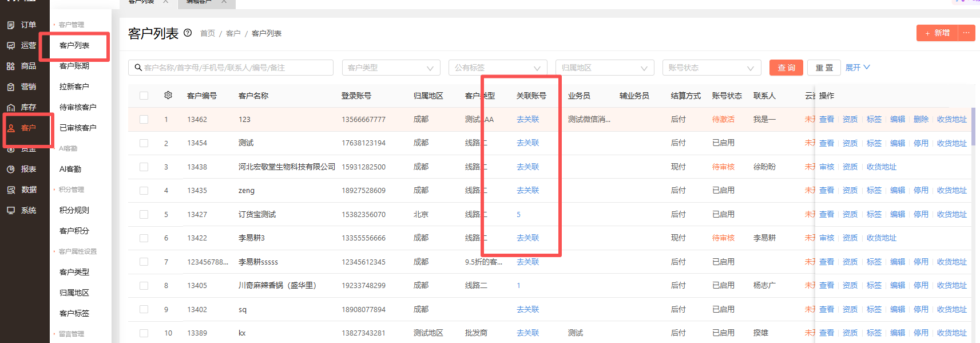Open 客户账期 in the submenu
The height and width of the screenshot is (343, 980).
coord(74,66)
